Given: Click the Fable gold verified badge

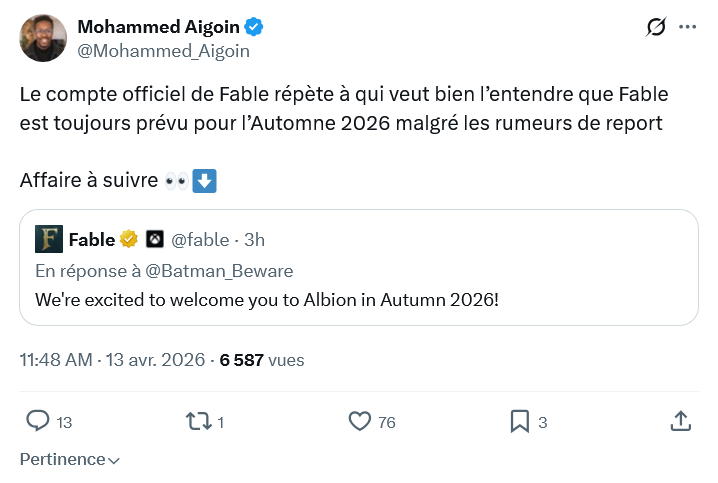Looking at the screenshot, I should pyautogui.click(x=129, y=239).
